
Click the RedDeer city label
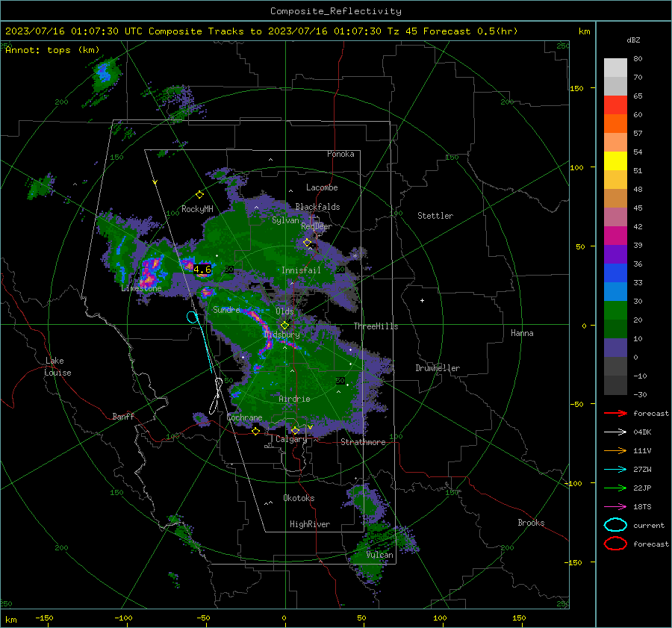pyautogui.click(x=317, y=226)
